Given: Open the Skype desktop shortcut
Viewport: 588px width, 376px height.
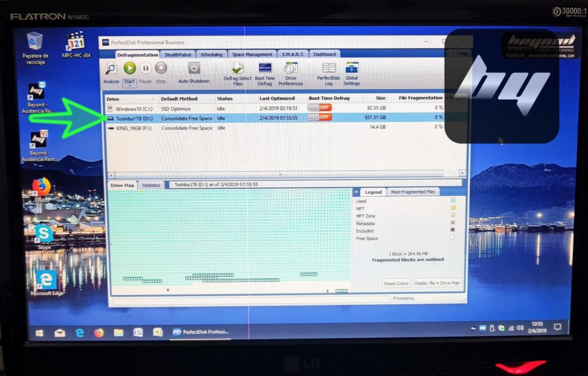Looking at the screenshot, I should point(44,237).
